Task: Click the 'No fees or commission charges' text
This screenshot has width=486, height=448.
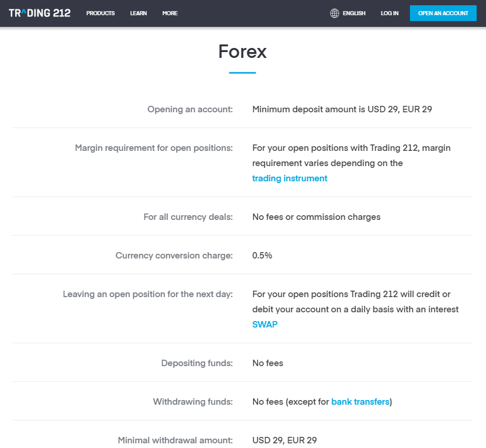Action: point(316,217)
